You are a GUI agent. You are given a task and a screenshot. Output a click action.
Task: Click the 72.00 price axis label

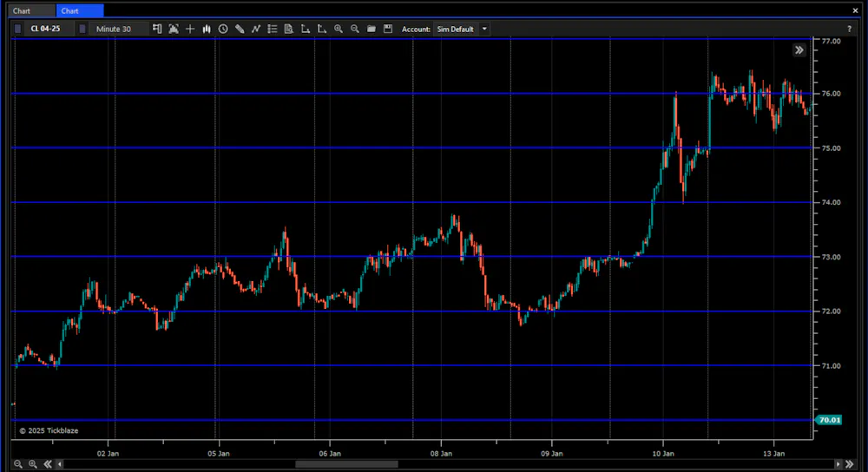coord(831,311)
